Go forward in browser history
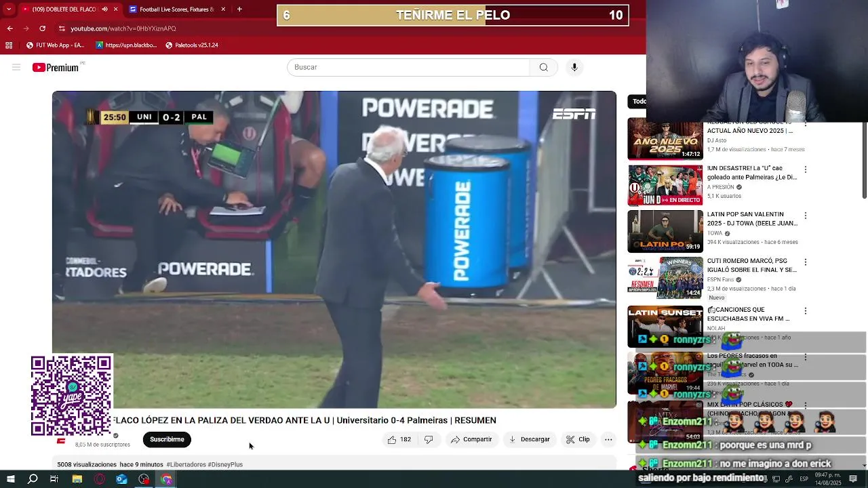The height and width of the screenshot is (488, 868). tap(26, 28)
